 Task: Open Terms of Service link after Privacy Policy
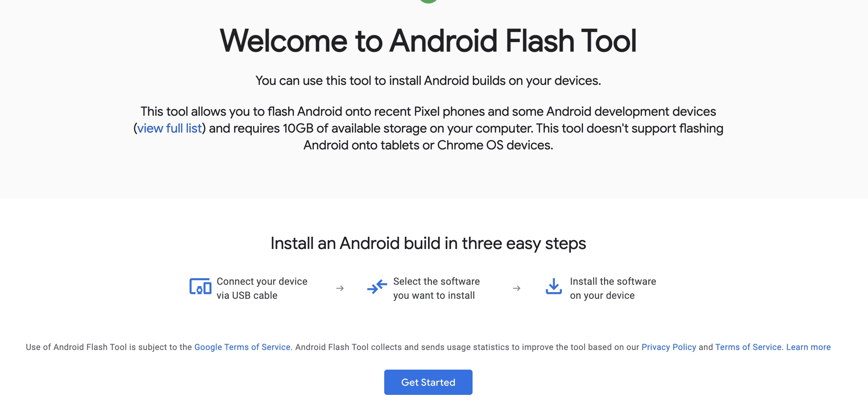(748, 347)
